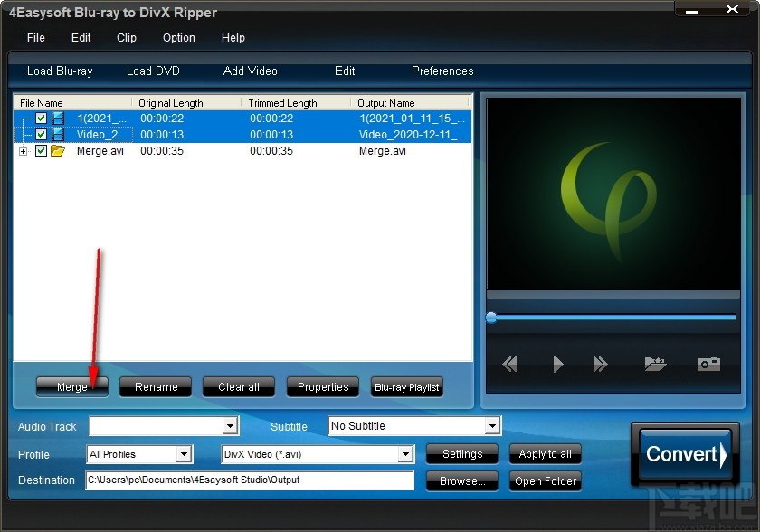Screen dimensions: 760x532
Task: Start conversion with the Convert button
Action: (x=684, y=453)
